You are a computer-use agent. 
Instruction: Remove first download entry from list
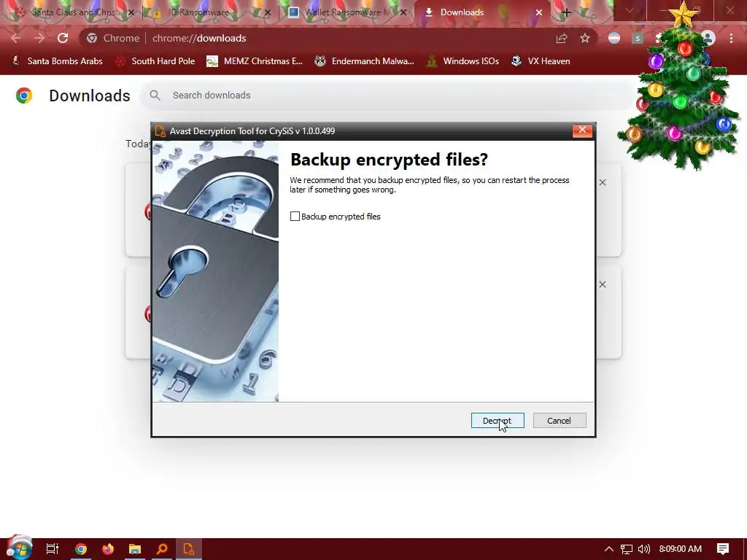point(603,182)
